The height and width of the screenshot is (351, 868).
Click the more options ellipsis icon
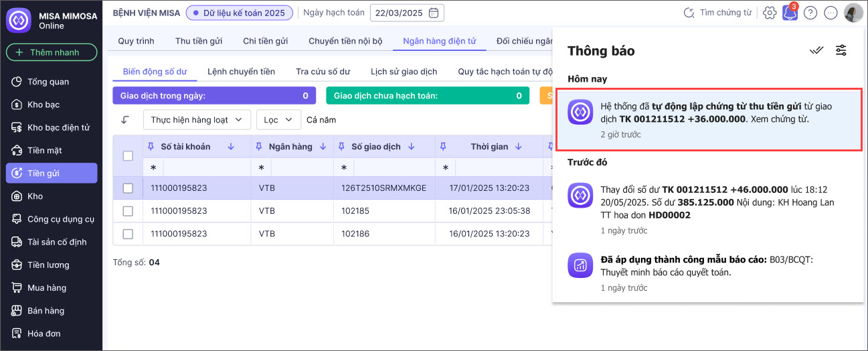(x=831, y=13)
